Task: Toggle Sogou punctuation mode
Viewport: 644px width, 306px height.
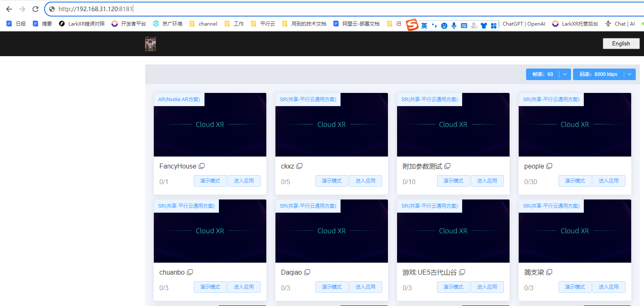Action: pos(434,26)
